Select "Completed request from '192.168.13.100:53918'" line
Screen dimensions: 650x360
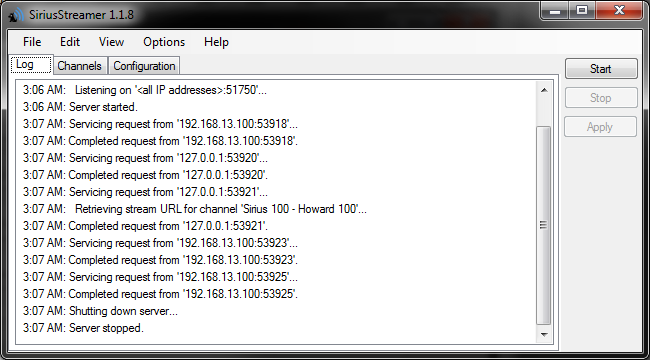coord(160,141)
